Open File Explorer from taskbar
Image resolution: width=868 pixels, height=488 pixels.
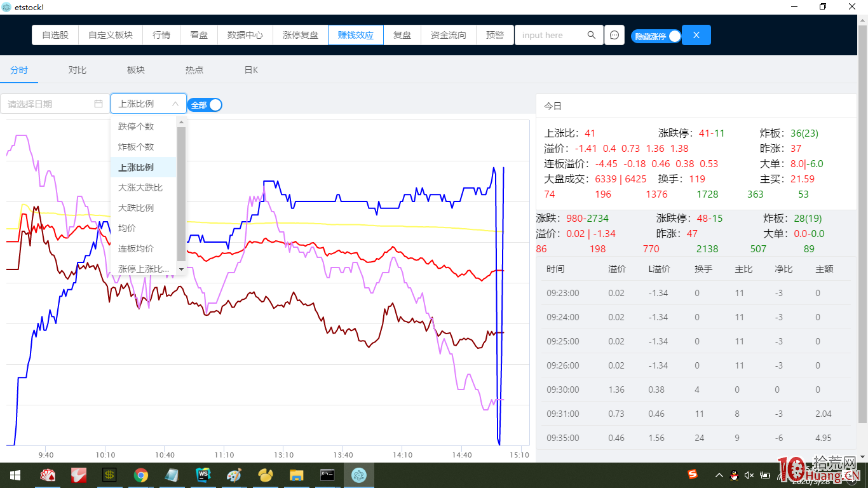pyautogui.click(x=297, y=475)
